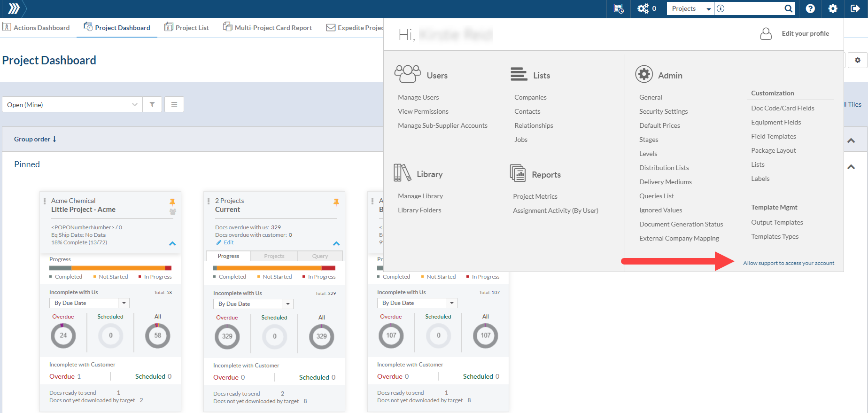Viewport: 868px width, 413px height.
Task: Click the search magnifier icon
Action: coord(789,8)
